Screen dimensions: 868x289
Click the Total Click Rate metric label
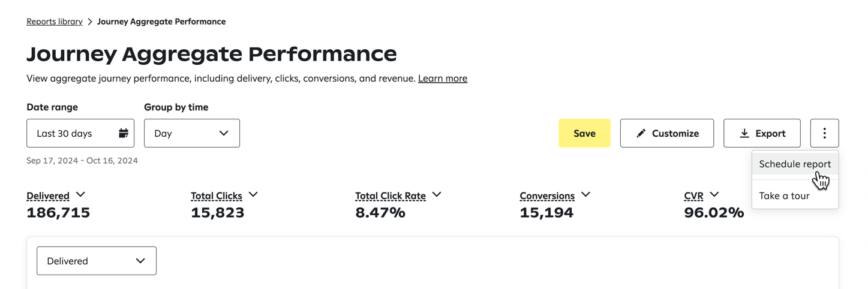[x=391, y=196]
